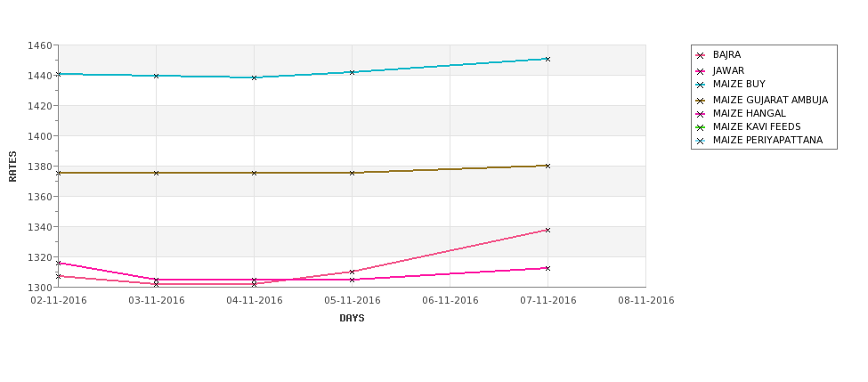Click the brown data point at 07-11-2016
The width and height of the screenshot is (868, 382).
(x=548, y=166)
